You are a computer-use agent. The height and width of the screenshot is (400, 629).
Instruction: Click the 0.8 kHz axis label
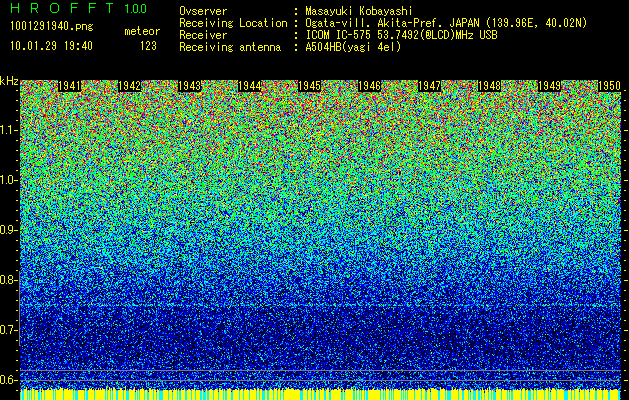9,280
